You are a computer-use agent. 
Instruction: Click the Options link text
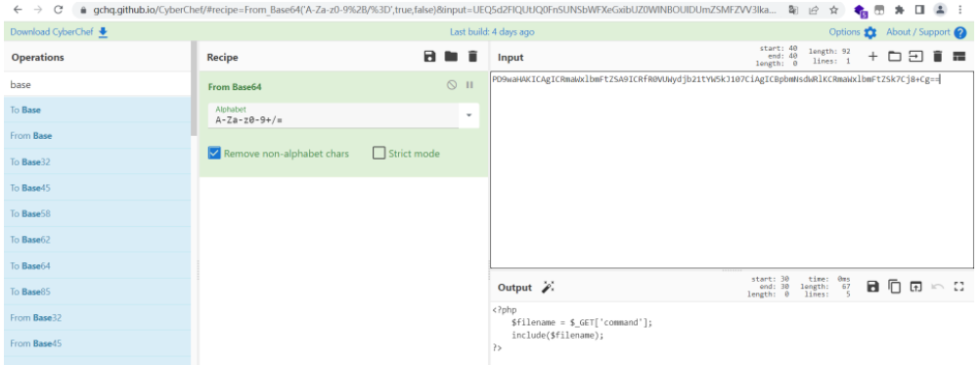click(x=845, y=32)
